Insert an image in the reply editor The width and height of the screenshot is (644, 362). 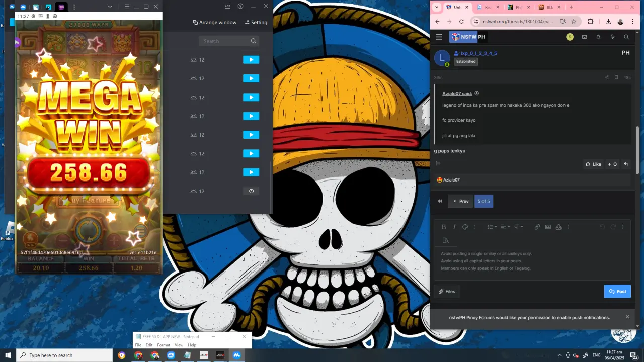click(x=548, y=227)
